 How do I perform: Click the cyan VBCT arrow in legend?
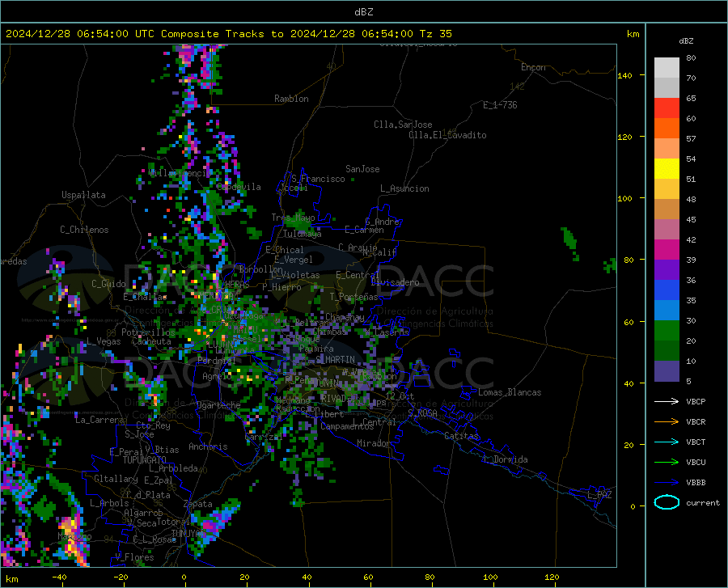point(667,442)
